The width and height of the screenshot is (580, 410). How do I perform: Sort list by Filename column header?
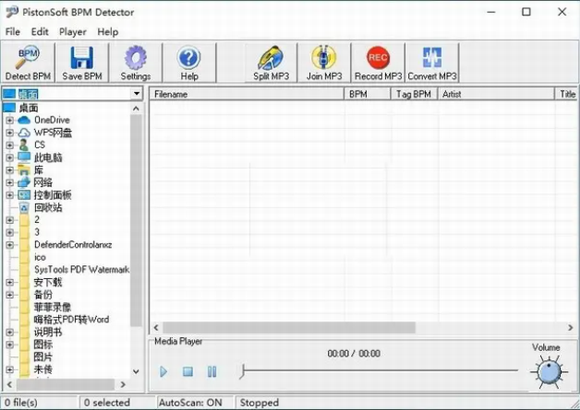[247, 94]
